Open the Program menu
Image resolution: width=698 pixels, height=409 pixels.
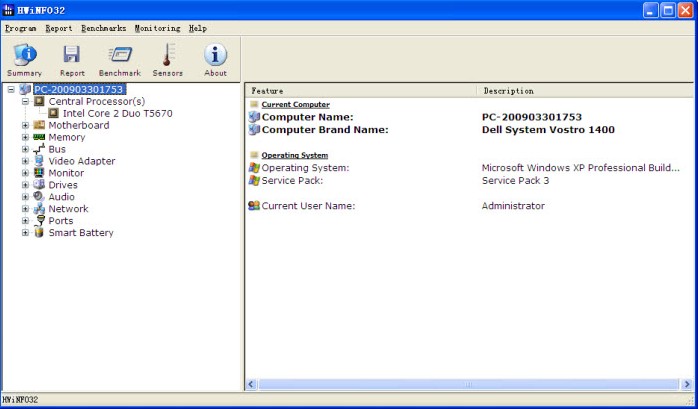[21, 28]
